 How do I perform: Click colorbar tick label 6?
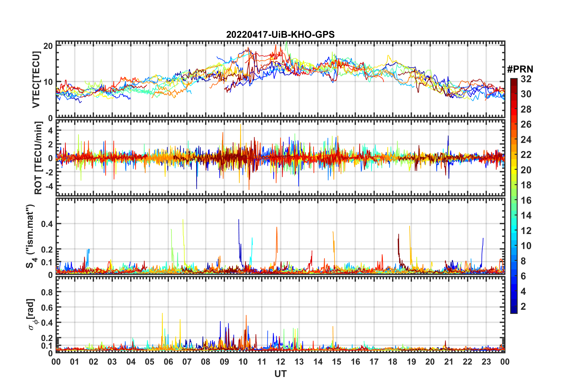[523, 276]
